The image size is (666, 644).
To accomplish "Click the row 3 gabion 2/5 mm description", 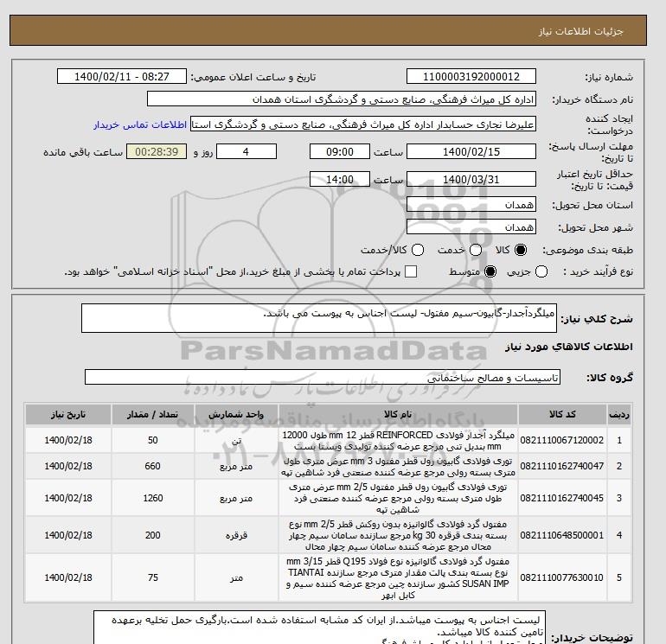I will coord(398,498).
